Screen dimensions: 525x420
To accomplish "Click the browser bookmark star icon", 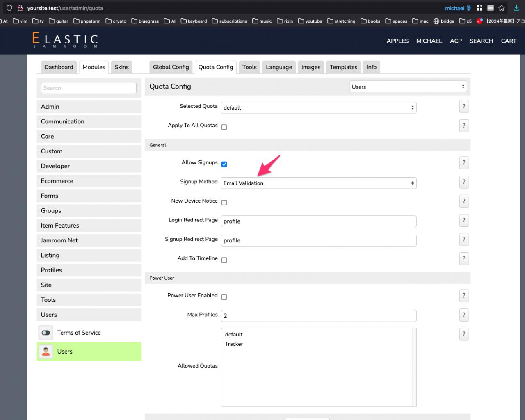I will (501, 8).
